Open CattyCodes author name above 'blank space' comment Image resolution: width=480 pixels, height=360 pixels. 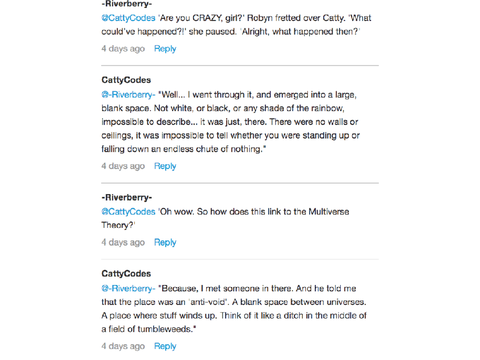(126, 80)
